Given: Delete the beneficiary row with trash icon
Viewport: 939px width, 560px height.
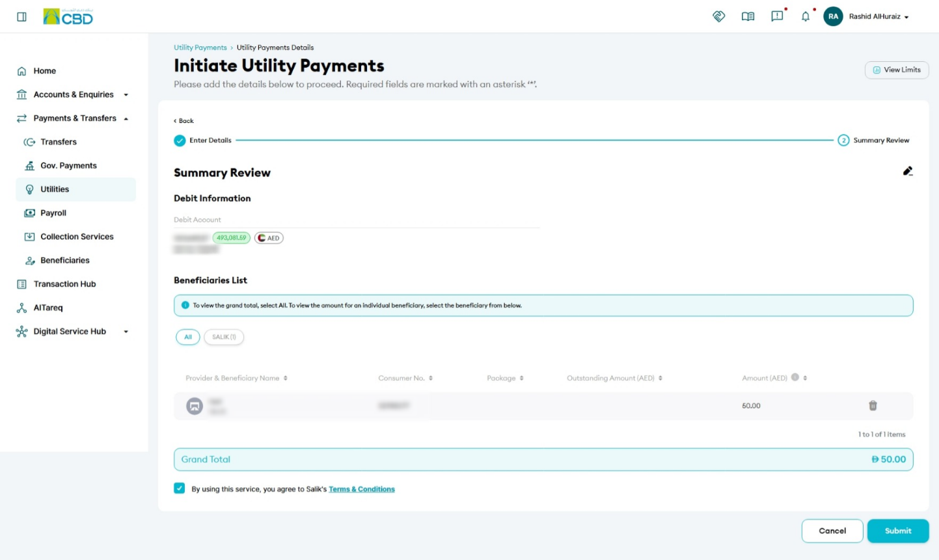Looking at the screenshot, I should pos(873,406).
